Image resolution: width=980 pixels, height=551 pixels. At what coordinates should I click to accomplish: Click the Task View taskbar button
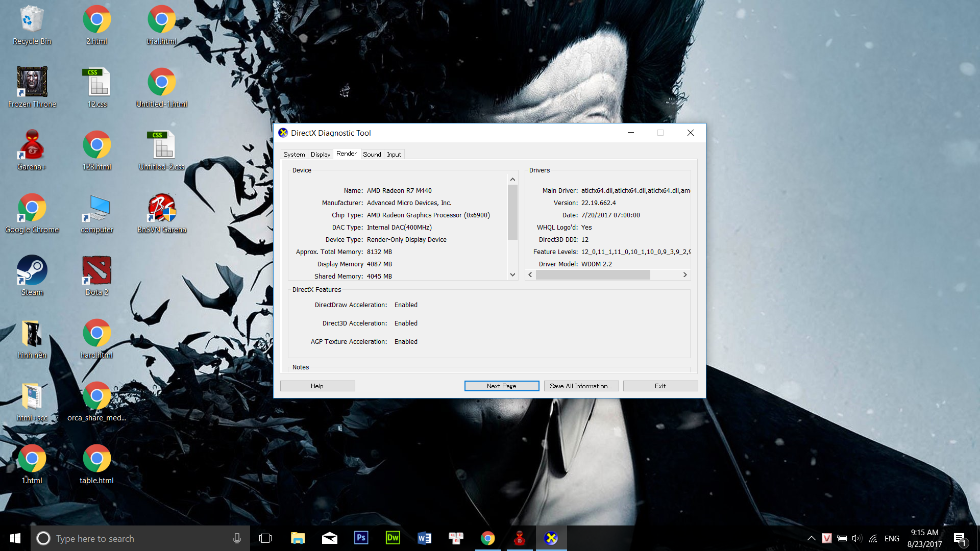coord(265,538)
